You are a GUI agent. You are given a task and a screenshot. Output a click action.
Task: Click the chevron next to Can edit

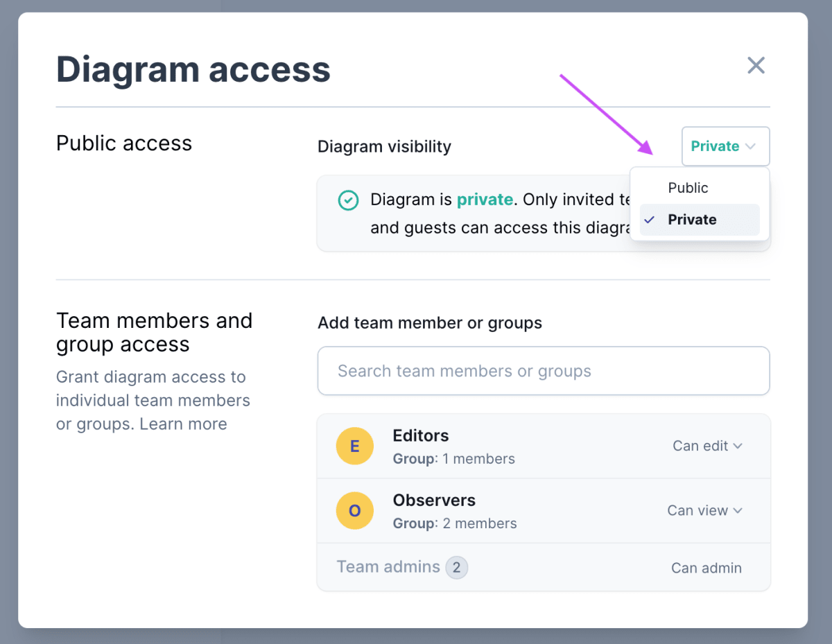click(738, 446)
